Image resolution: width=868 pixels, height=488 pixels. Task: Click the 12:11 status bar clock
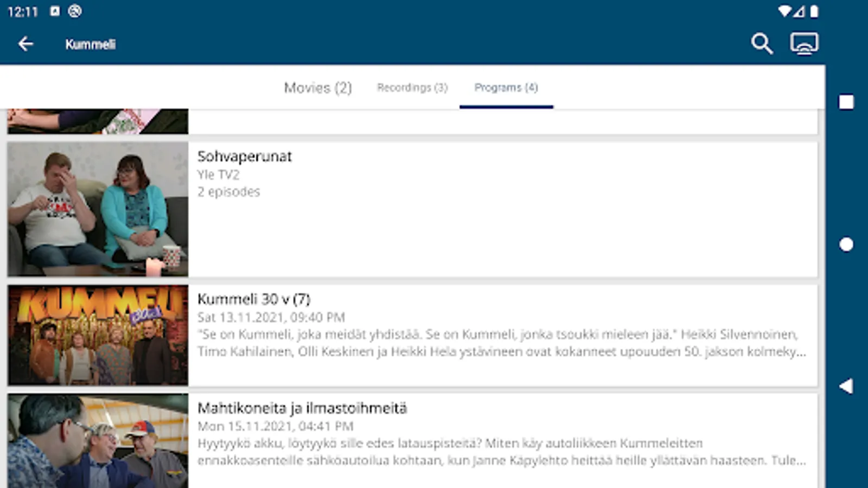[x=23, y=11]
